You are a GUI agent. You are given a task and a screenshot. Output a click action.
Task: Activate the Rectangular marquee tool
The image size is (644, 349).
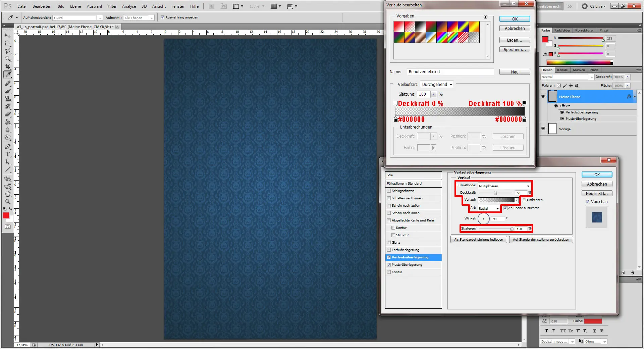(x=7, y=43)
